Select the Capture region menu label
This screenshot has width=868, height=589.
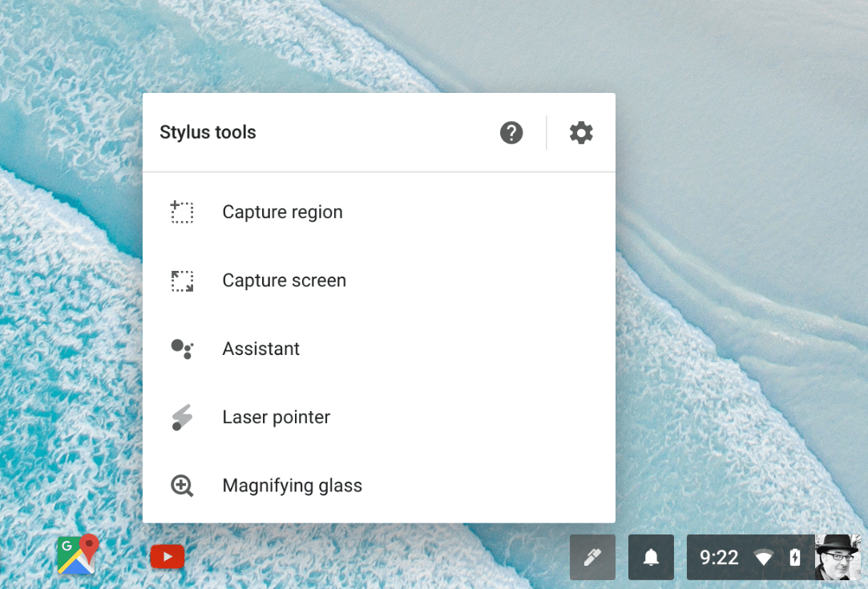tap(282, 212)
